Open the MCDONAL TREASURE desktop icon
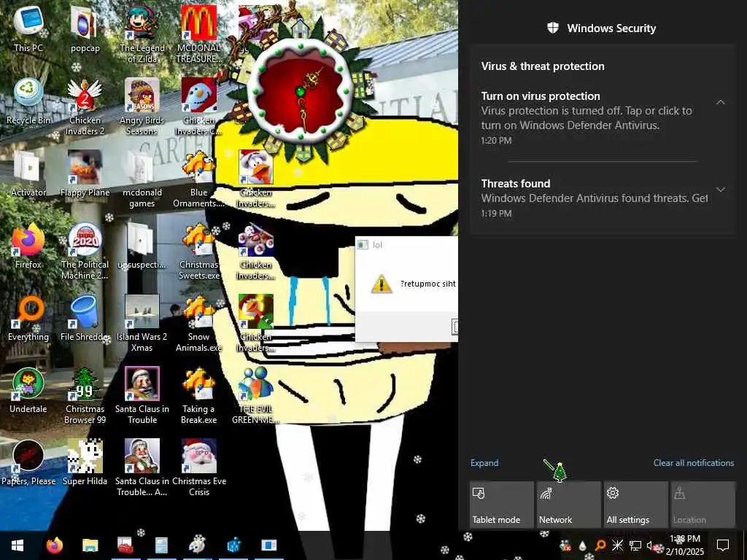 coord(198,34)
